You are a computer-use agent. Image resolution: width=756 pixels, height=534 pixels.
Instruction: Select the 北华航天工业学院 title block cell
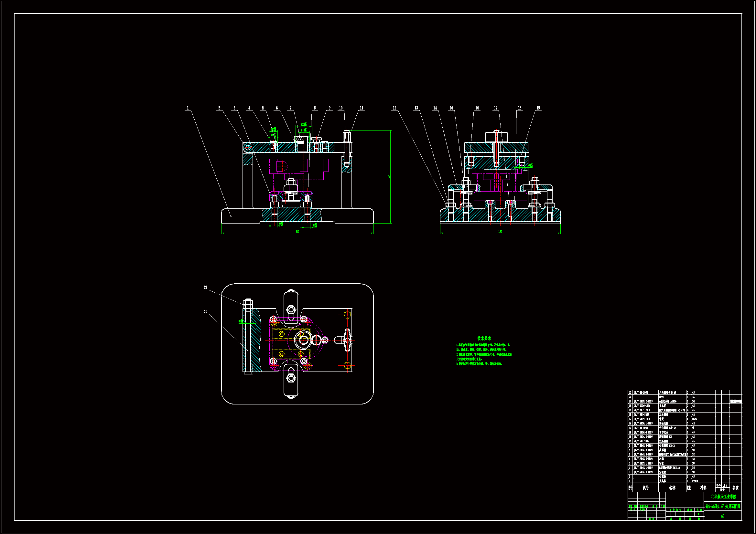coord(723,497)
